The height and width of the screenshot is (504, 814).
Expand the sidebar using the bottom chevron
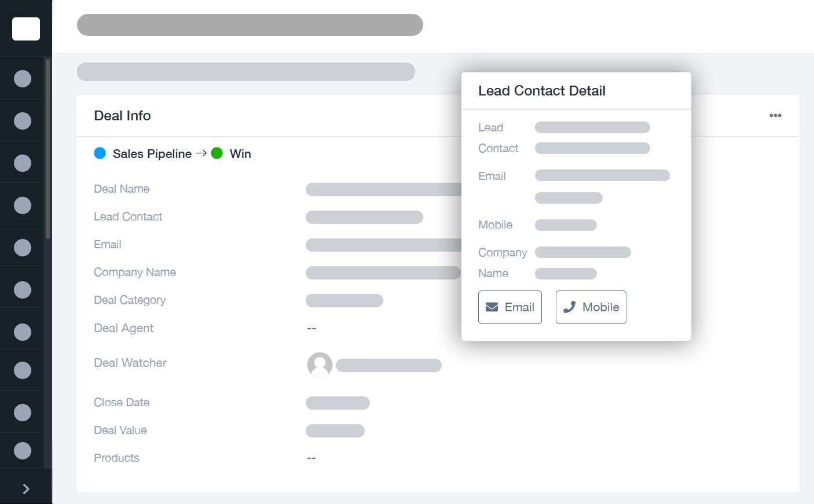[x=26, y=489]
